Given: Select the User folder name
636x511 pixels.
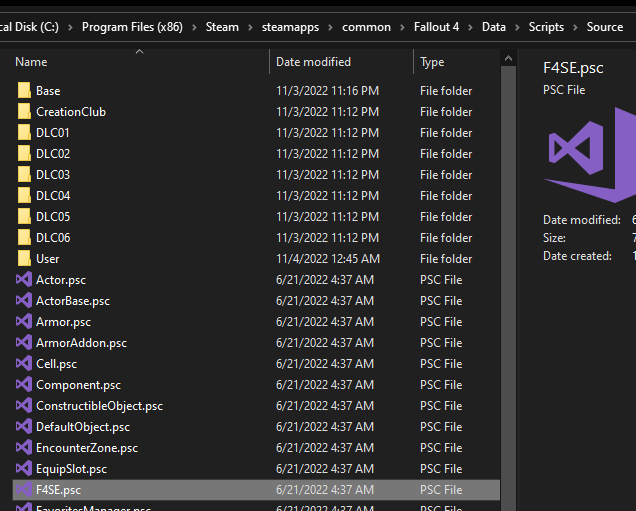Looking at the screenshot, I should click(47, 259).
